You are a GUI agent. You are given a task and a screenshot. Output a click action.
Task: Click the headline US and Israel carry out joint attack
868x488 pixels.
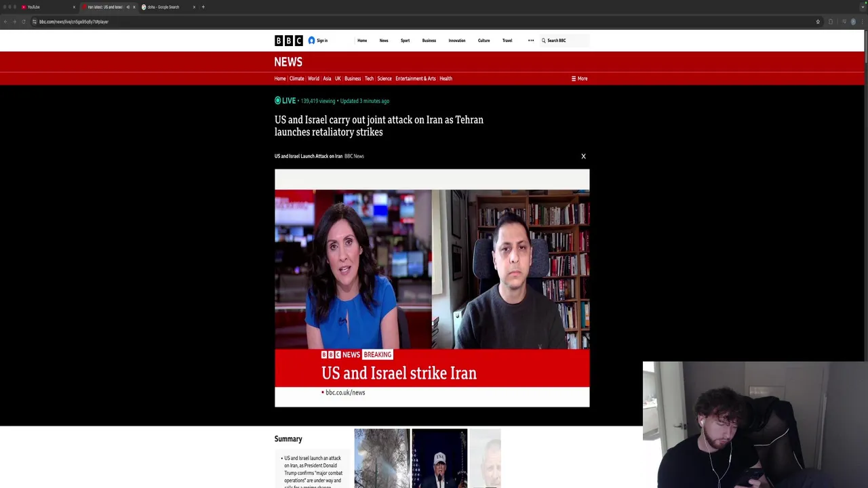(x=379, y=126)
